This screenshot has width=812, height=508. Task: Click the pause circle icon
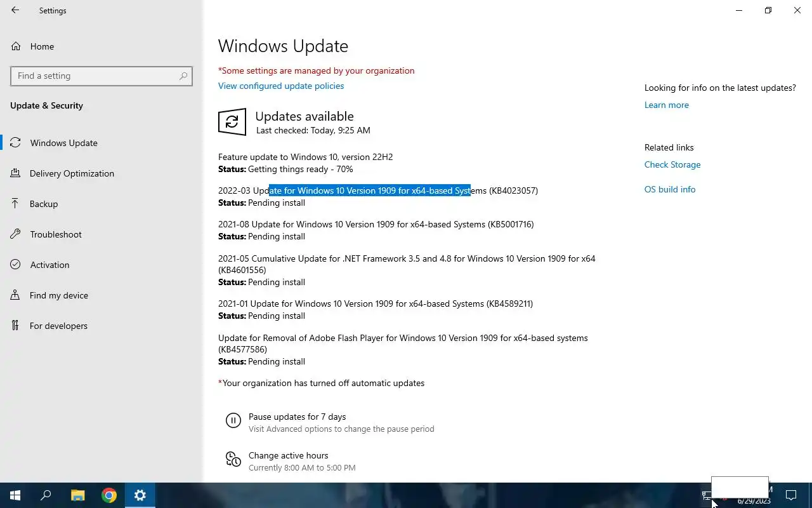click(233, 420)
